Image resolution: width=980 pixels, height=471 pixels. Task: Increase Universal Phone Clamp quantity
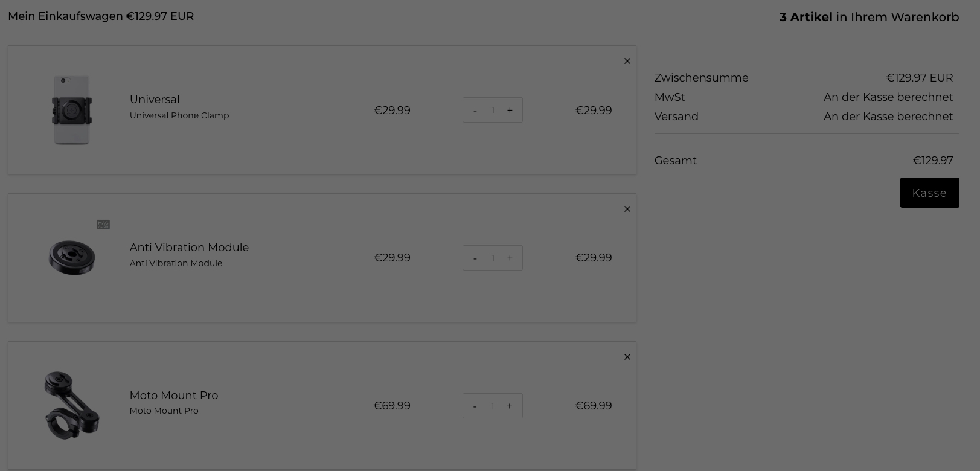point(510,110)
